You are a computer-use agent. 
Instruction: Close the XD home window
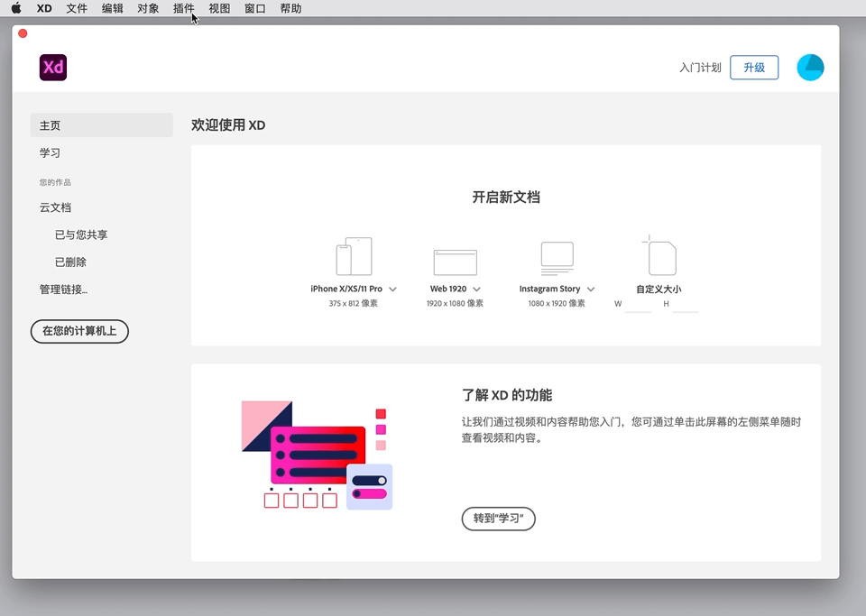[23, 33]
